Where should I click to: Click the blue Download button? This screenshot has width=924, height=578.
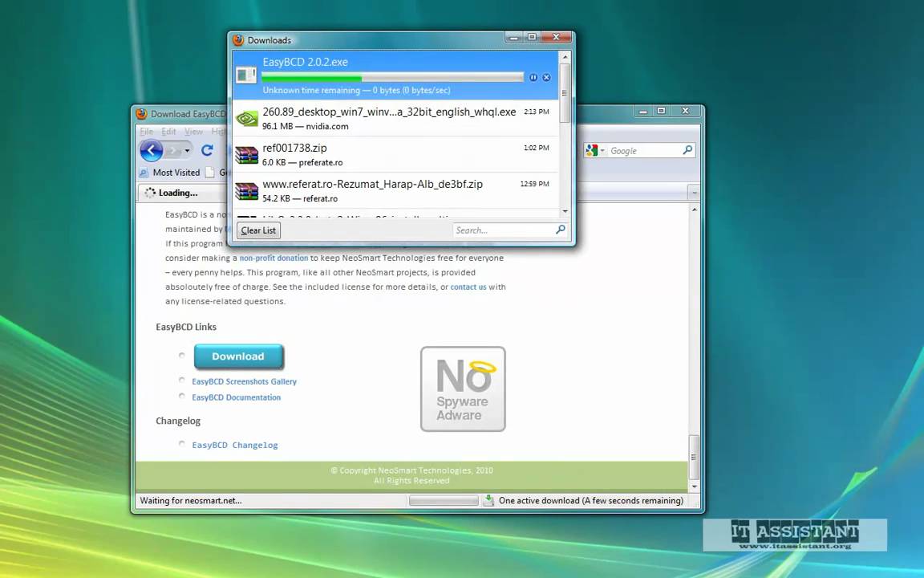point(238,356)
